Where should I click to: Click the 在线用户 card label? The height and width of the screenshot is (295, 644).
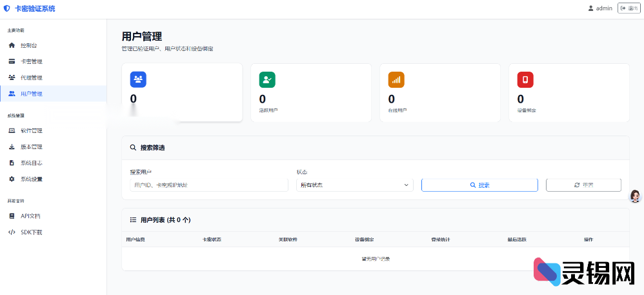(397, 110)
